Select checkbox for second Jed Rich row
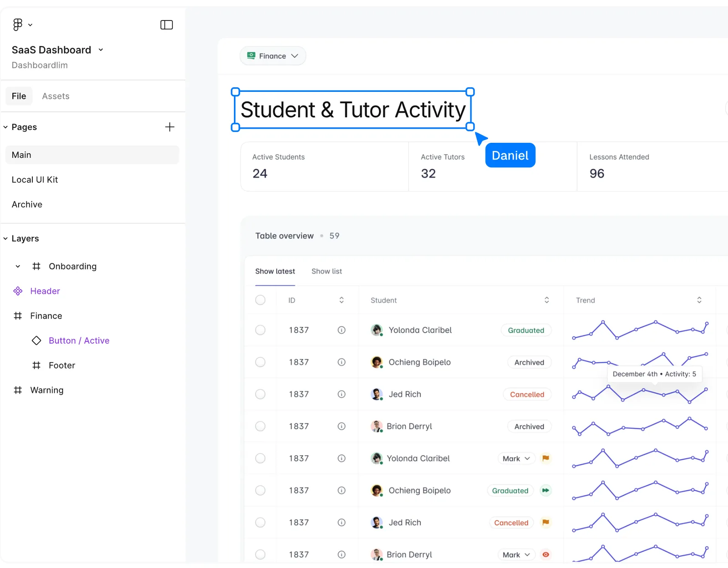This screenshot has width=728, height=568. point(260,523)
